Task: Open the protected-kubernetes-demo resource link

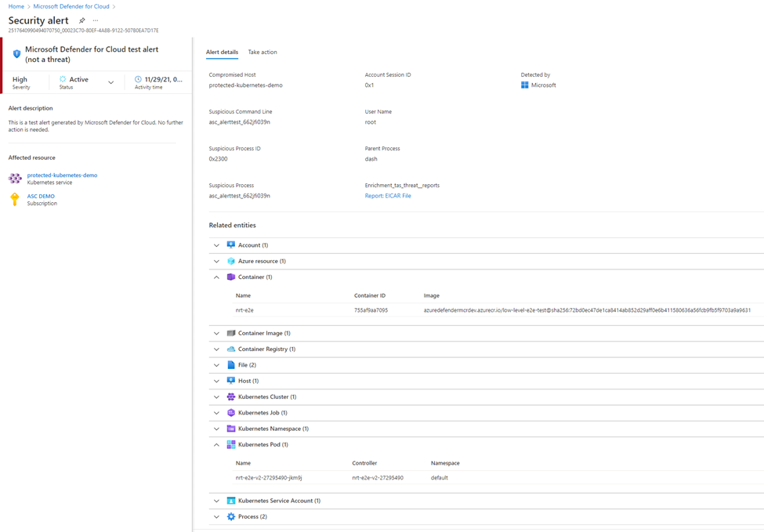Action: 63,175
